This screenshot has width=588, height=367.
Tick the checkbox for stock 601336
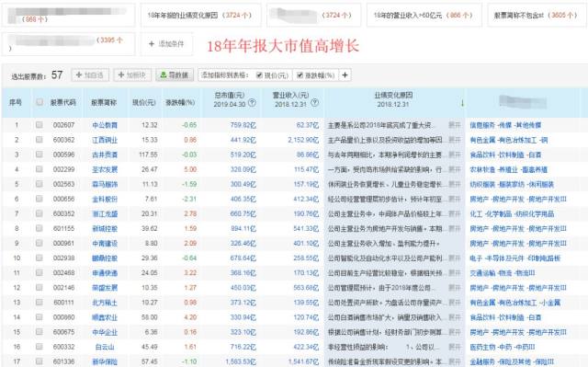tap(39, 361)
